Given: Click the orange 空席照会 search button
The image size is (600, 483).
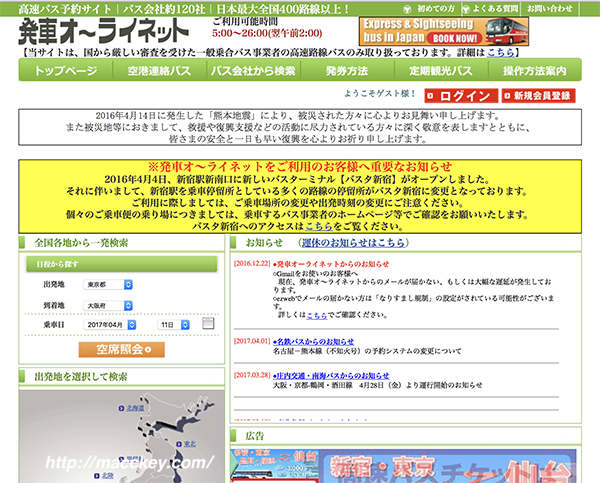Looking at the screenshot, I should pos(122,349).
